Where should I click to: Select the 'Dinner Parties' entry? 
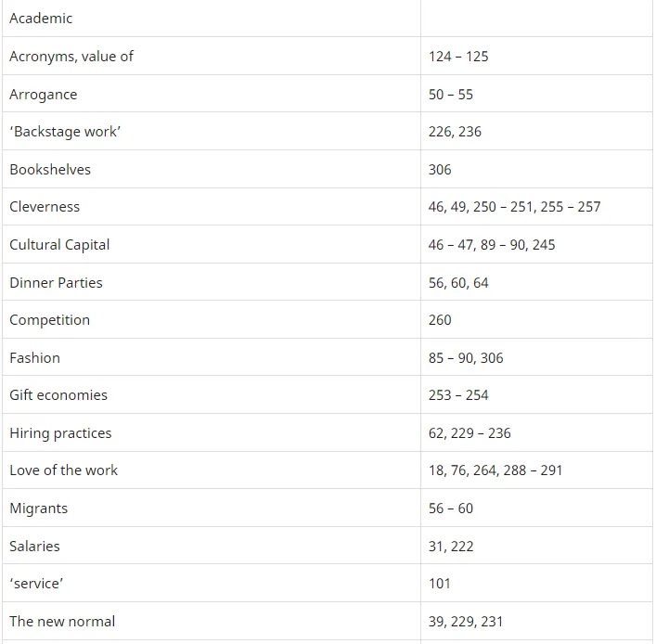click(x=56, y=283)
